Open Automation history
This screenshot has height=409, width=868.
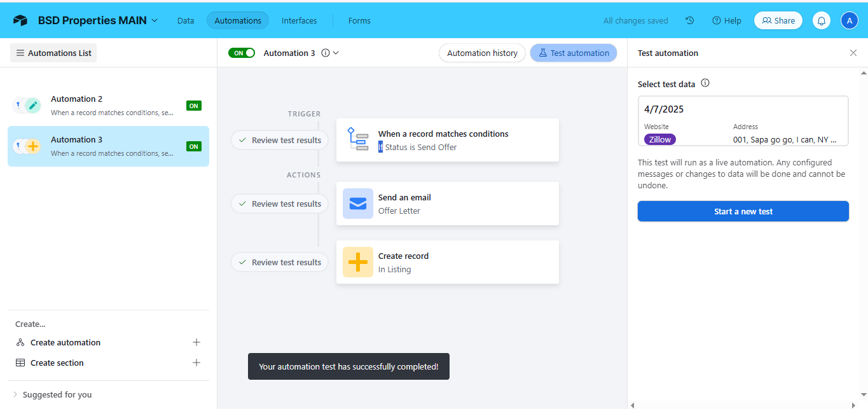click(482, 53)
